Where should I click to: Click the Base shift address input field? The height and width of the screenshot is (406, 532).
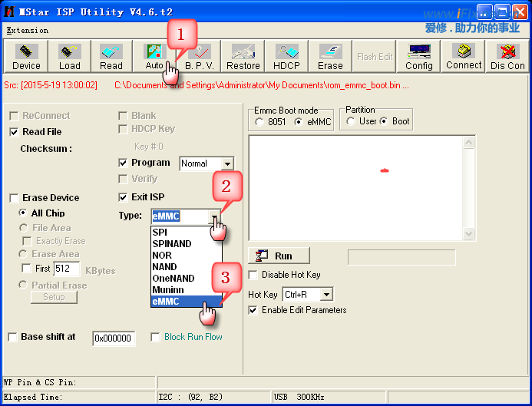[x=114, y=338]
